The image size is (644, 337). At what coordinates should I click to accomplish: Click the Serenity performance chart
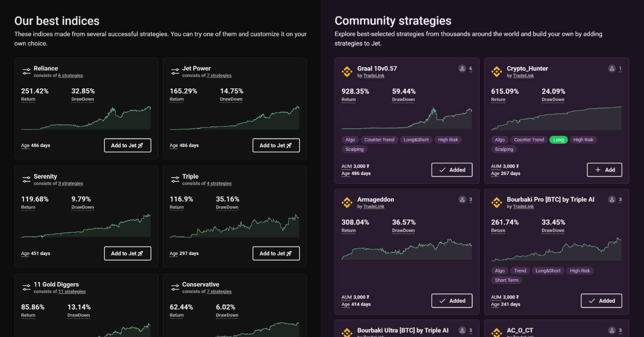86,226
